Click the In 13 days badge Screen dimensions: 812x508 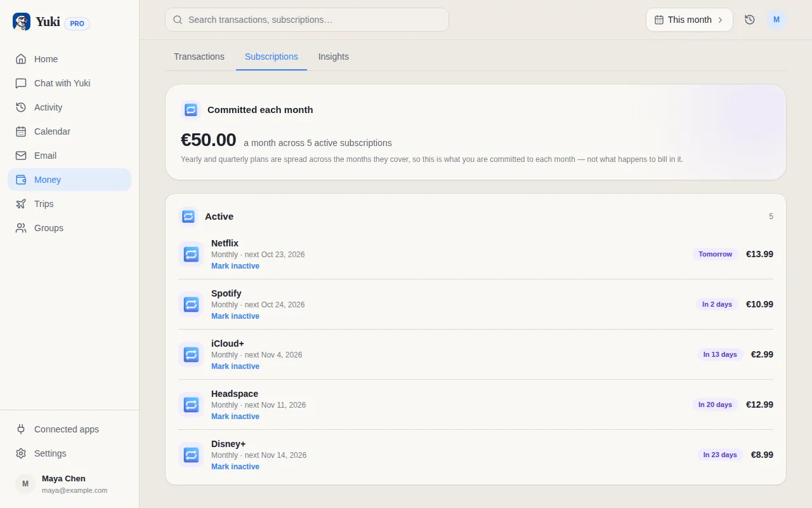[720, 354]
